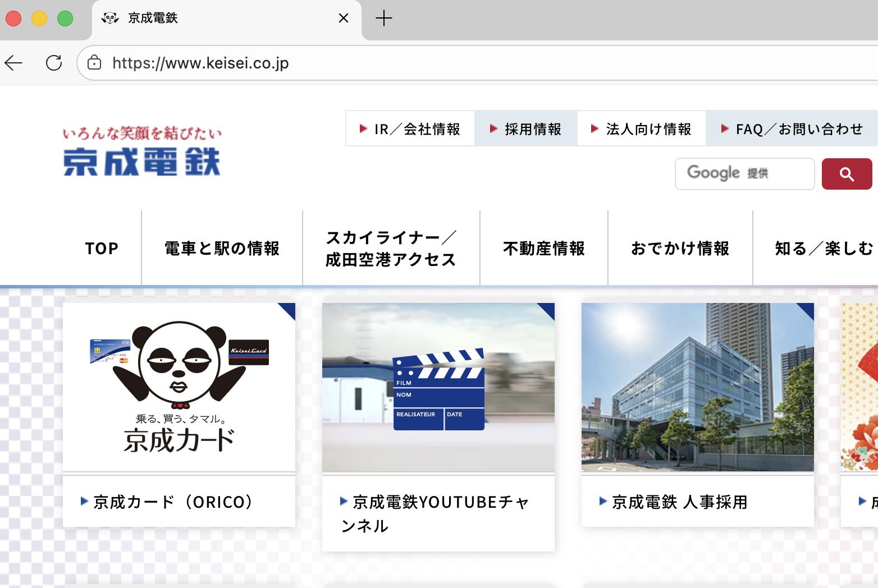Viewport: 878px width, 588px height.
Task: Open おでかけ情報 navigation item
Action: pos(680,248)
